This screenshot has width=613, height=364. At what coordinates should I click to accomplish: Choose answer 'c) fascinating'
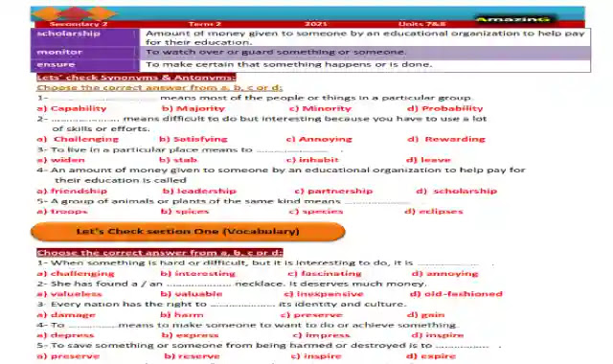(x=325, y=274)
